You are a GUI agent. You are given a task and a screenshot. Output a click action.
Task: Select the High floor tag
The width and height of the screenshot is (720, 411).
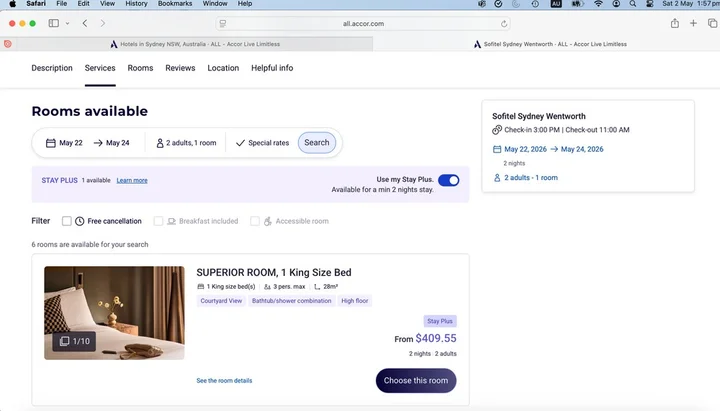point(354,301)
